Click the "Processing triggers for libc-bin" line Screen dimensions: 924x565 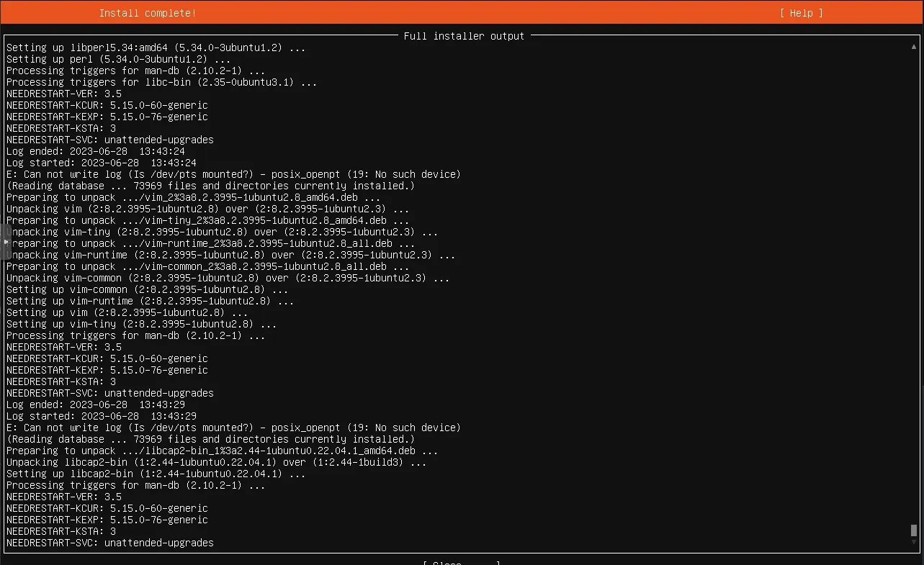(161, 82)
